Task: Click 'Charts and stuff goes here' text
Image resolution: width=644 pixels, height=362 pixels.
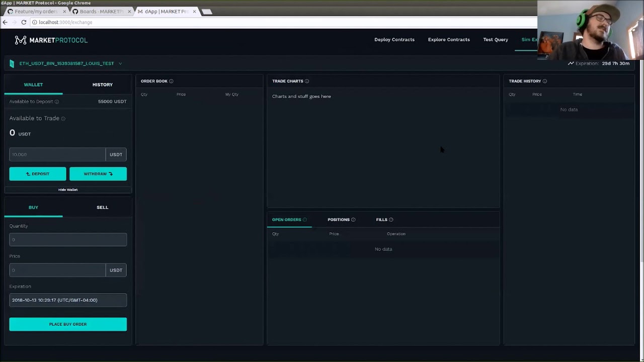Action: click(301, 97)
